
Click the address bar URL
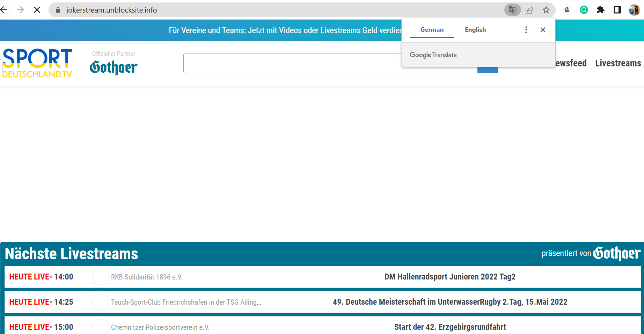click(112, 10)
